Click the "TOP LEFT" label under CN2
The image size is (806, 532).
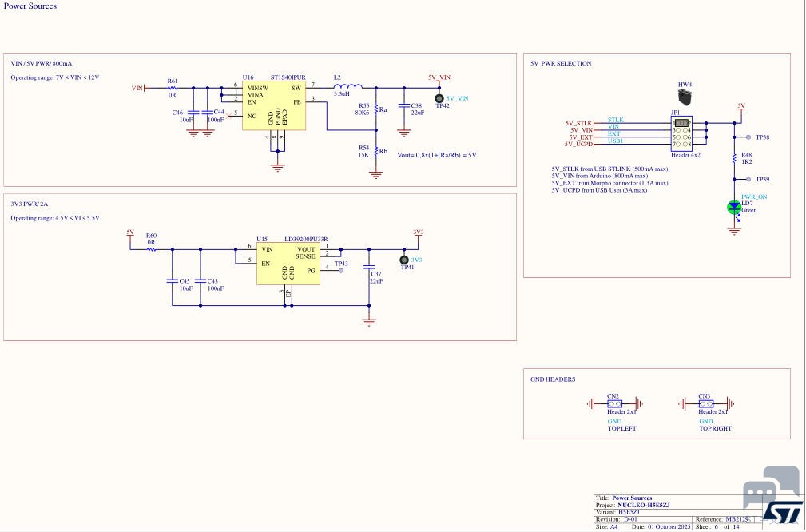point(622,429)
